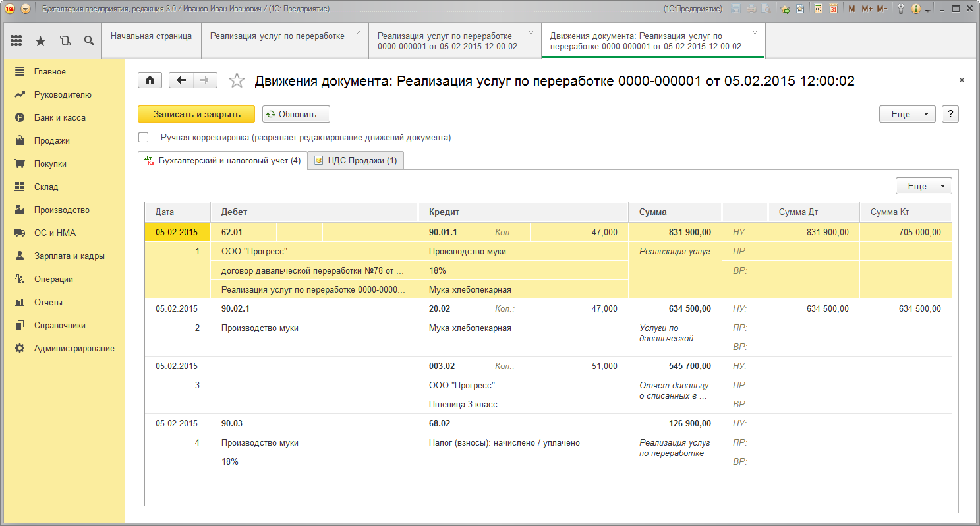
Task: Switch to НДС Продажи (1) tab
Action: [356, 160]
